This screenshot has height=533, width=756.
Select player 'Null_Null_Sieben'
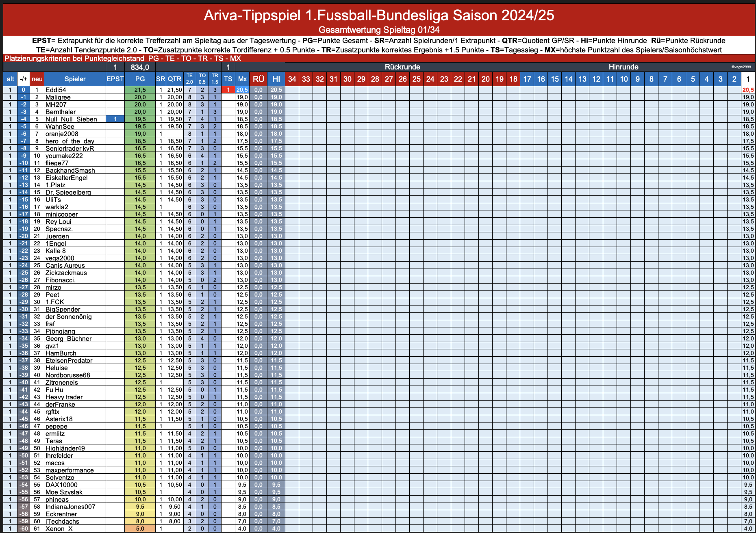71,119
